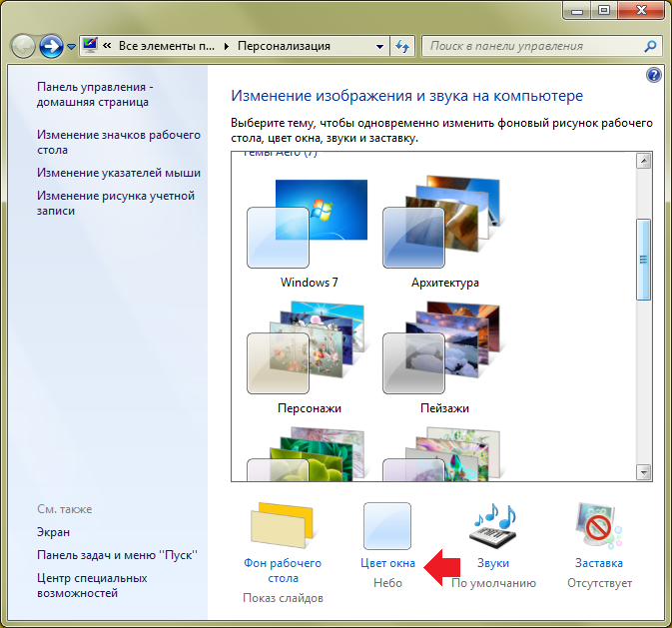Click the blue help question mark icon

tap(654, 76)
